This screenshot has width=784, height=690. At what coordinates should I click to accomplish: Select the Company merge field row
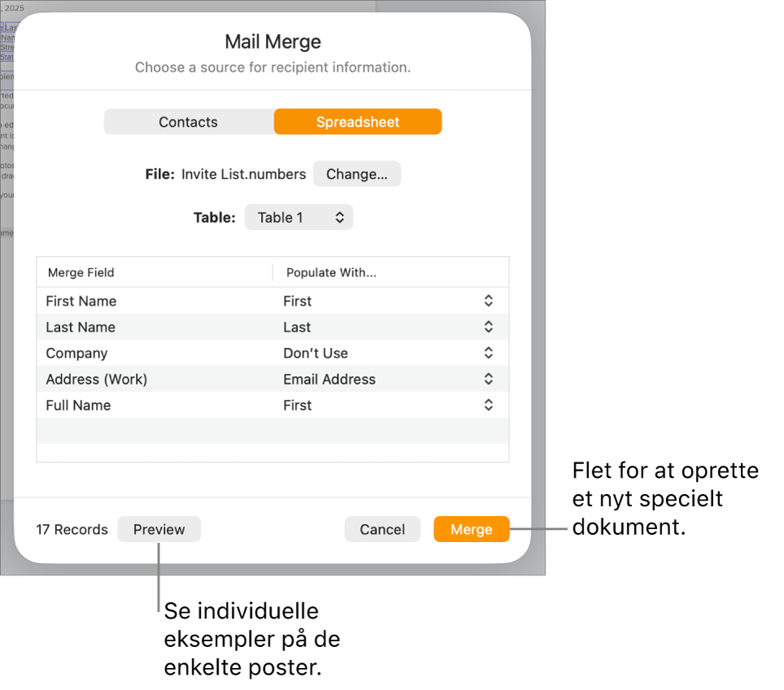pos(273,353)
